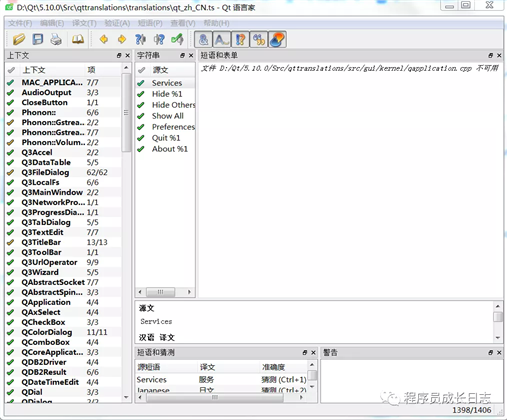Open the 短语(P) menu
Screen dimensions: 507x420
(x=150, y=23)
